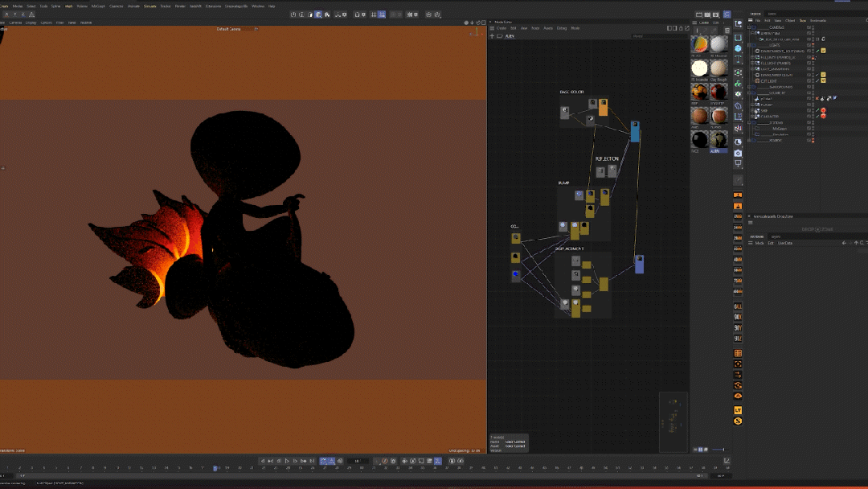Expand the PLANET object tree row
The image size is (868, 489).
pos(753,105)
